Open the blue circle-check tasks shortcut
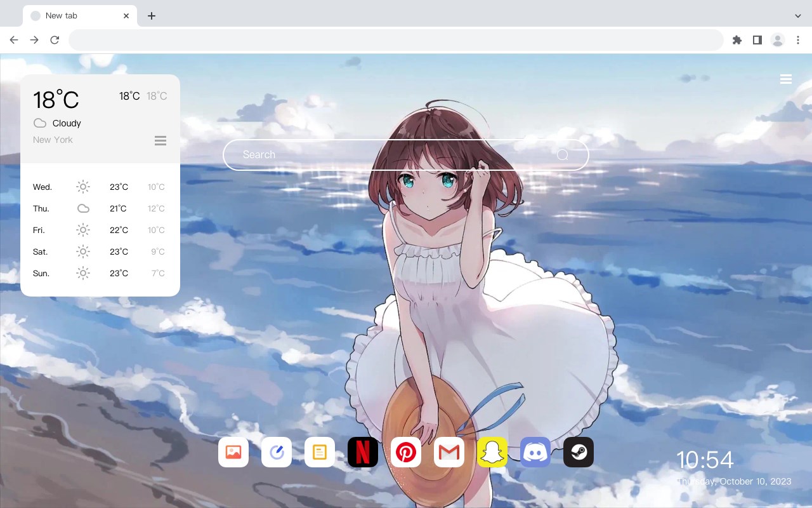This screenshot has width=812, height=508. pyautogui.click(x=277, y=452)
